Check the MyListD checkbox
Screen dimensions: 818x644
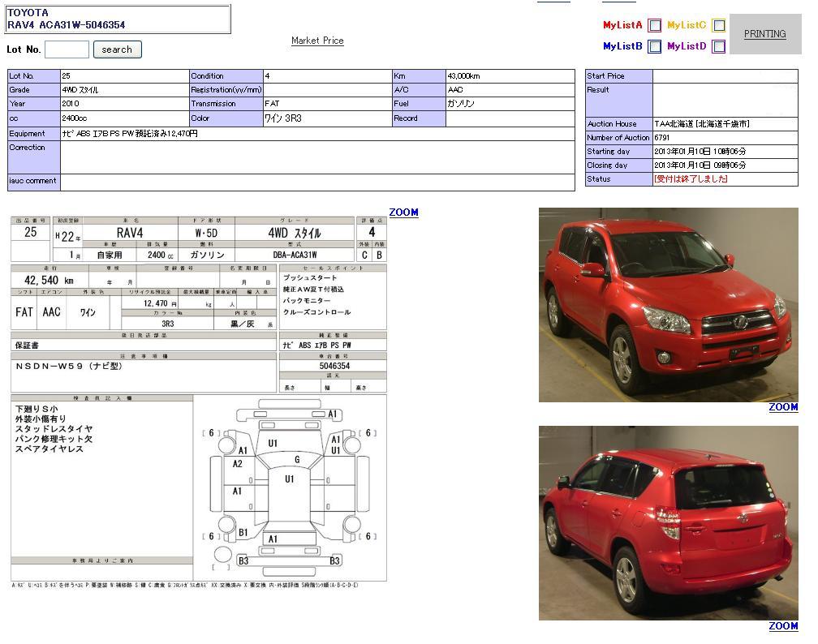718,46
